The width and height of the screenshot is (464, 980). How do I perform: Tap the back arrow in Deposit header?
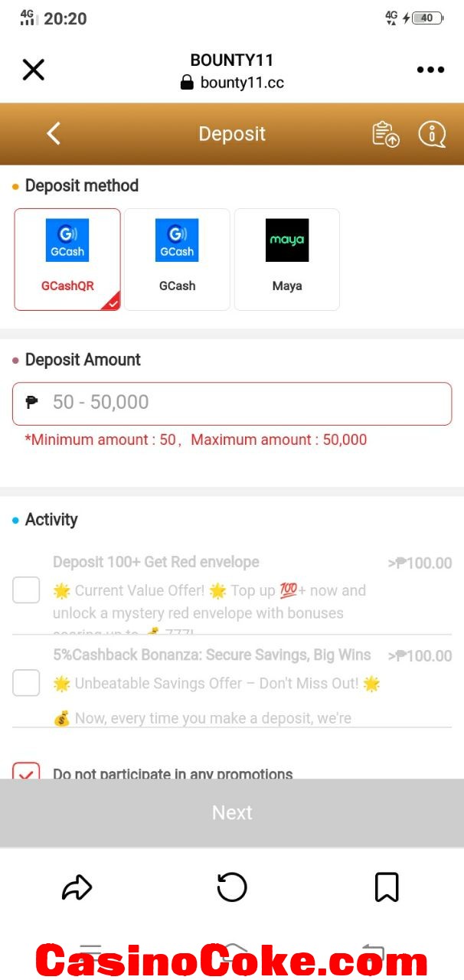(x=53, y=133)
